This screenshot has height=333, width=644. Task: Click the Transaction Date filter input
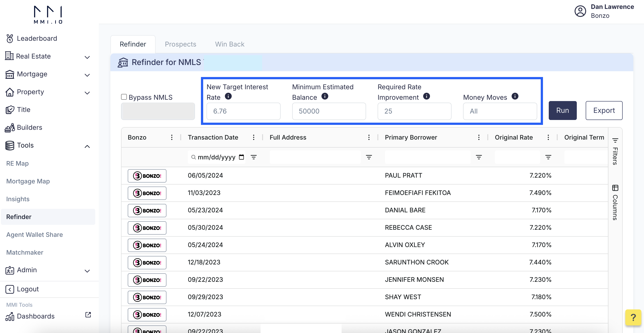click(x=217, y=157)
